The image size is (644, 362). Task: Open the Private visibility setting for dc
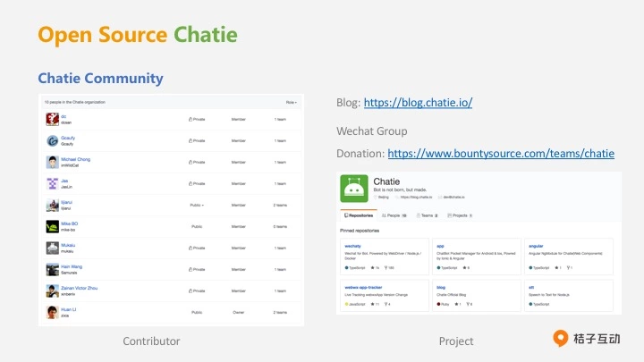(x=197, y=119)
